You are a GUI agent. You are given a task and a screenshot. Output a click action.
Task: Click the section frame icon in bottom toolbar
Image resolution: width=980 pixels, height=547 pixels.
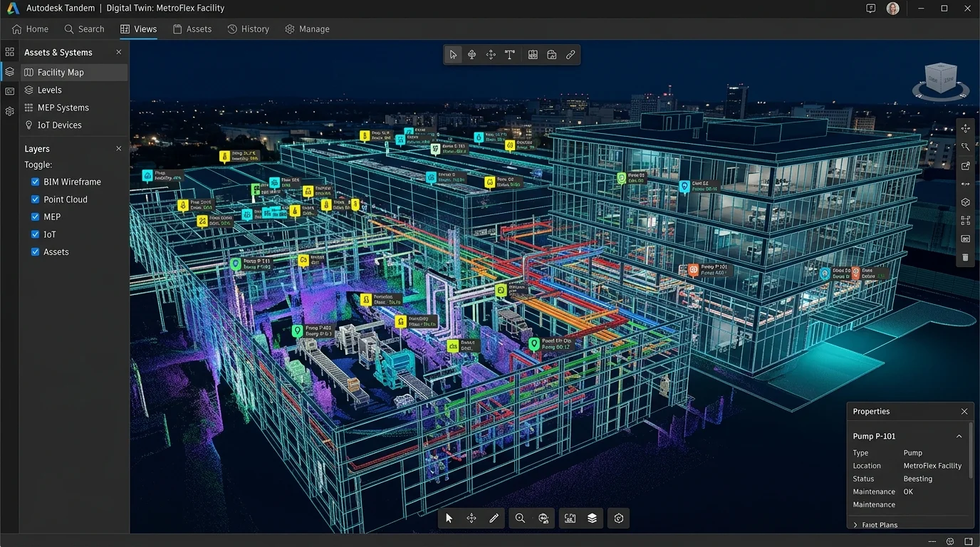pyautogui.click(x=570, y=519)
